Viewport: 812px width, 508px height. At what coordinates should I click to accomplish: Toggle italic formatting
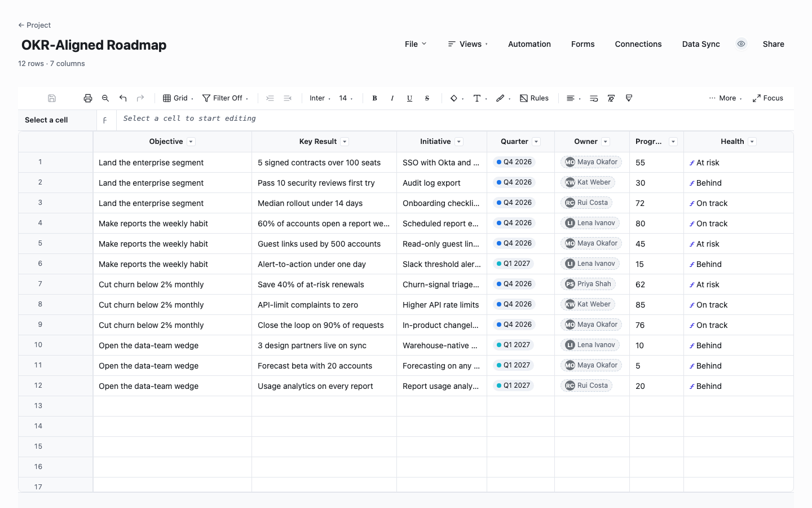392,98
